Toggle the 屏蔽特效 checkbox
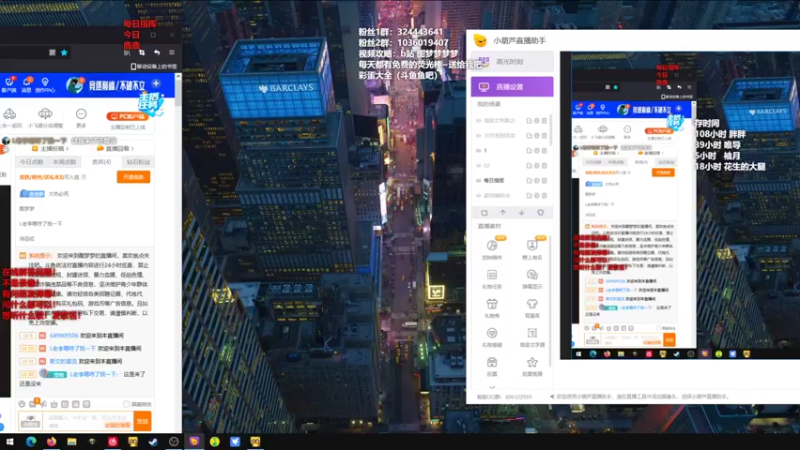This screenshot has height=450, width=800. [x=126, y=404]
